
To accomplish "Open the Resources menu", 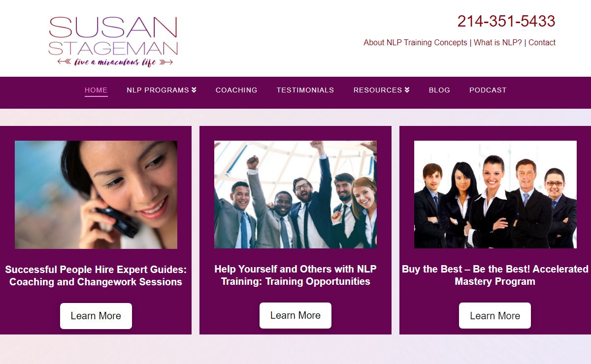I will click(x=382, y=90).
